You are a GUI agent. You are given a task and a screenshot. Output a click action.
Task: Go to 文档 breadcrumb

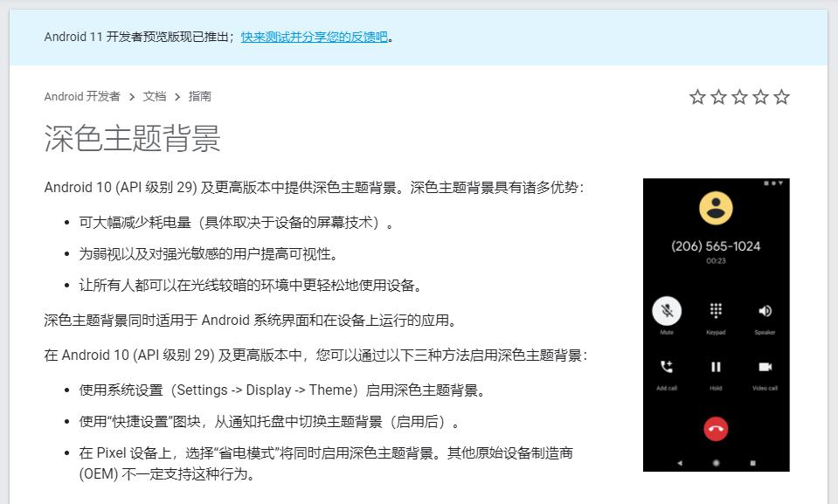(155, 96)
